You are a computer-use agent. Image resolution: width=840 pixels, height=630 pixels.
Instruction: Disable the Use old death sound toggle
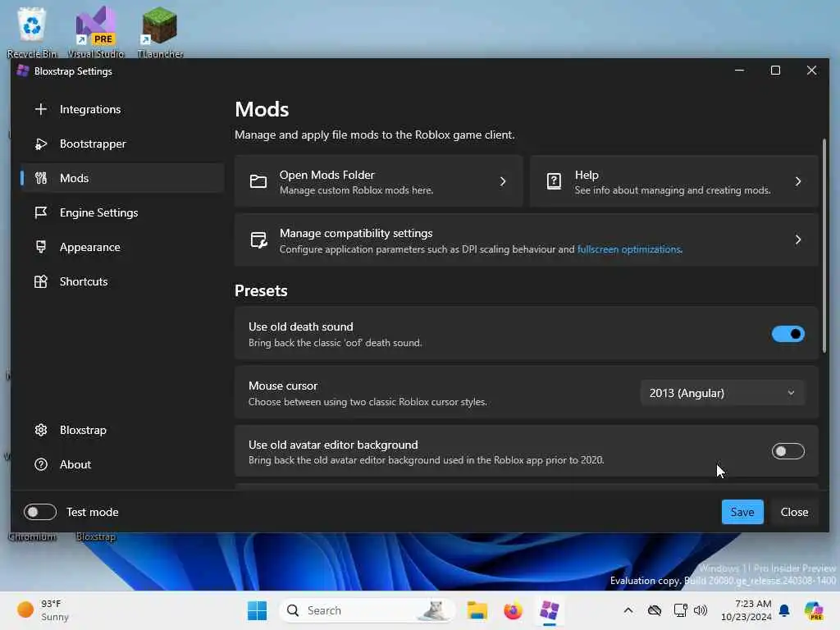pos(788,334)
